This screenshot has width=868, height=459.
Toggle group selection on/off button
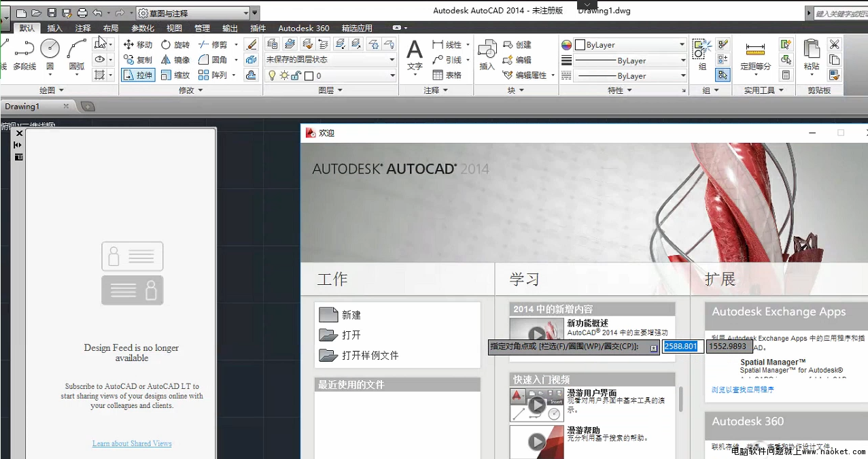coord(723,75)
